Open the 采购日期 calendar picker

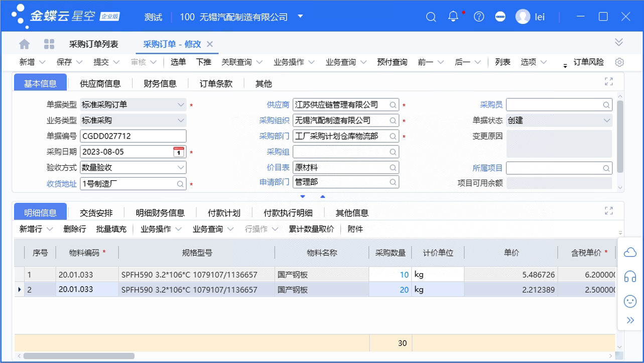178,152
